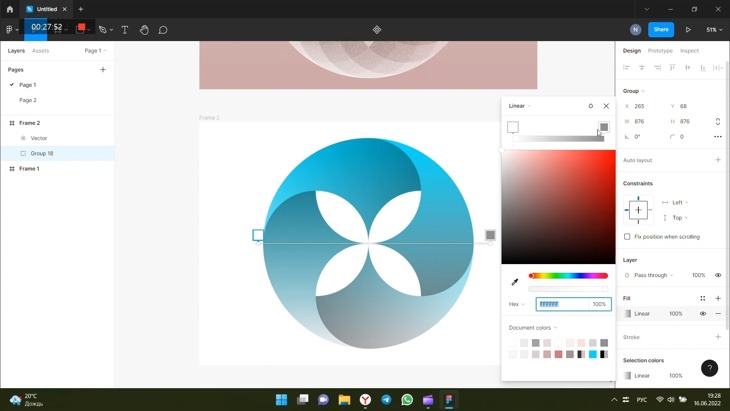Open the Linear gradient type dropdown
Viewport: 730px width, 411px height.
(519, 106)
